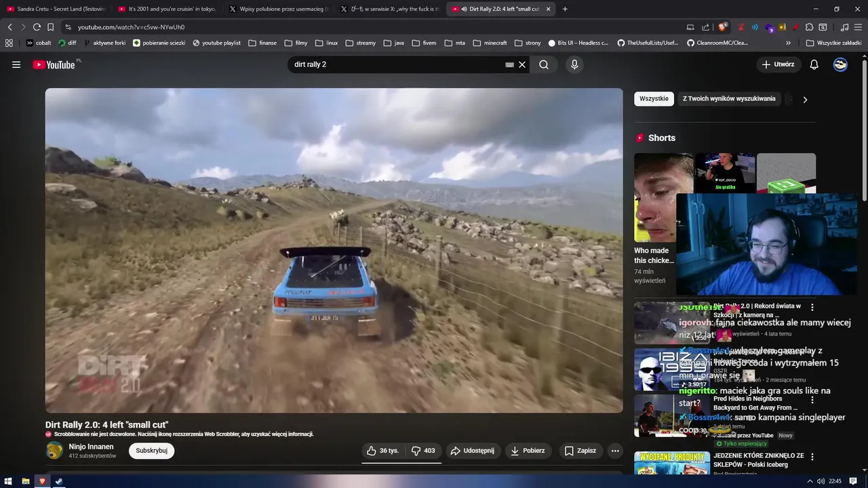Open the youtube playlist bookmark
Screen dimensions: 868x488
point(216,43)
